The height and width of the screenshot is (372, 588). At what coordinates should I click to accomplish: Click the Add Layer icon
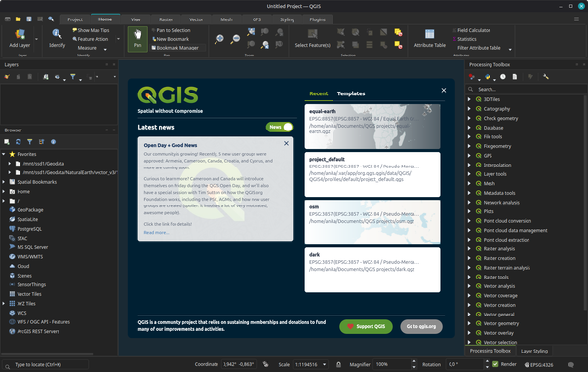coord(20,34)
